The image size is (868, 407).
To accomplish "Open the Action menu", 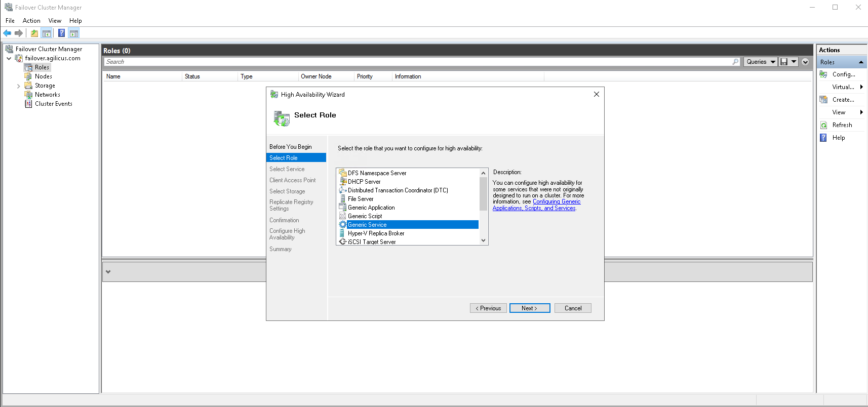I will click(31, 21).
